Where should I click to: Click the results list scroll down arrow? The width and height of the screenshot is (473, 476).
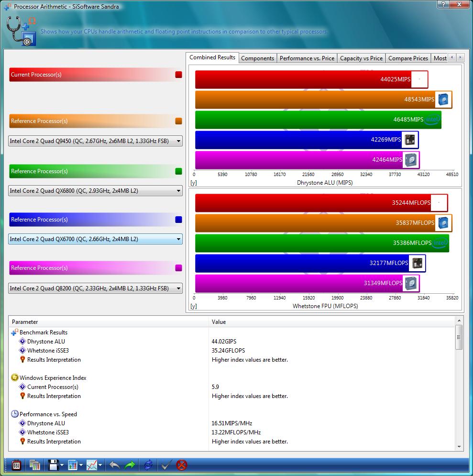[x=459, y=446]
